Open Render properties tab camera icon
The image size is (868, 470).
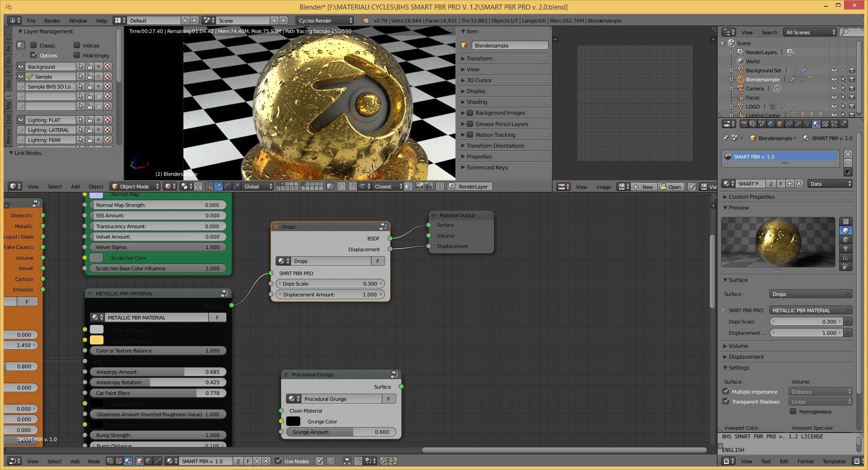click(744, 124)
